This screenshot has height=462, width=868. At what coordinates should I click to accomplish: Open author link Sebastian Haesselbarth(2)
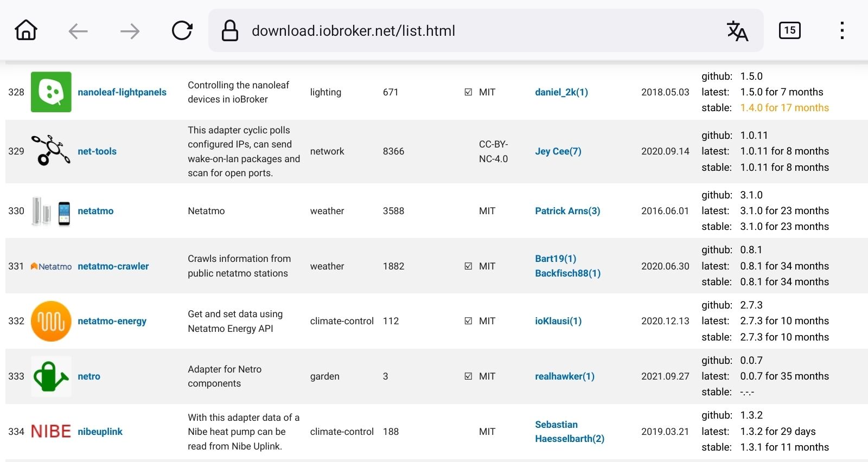pos(570,432)
